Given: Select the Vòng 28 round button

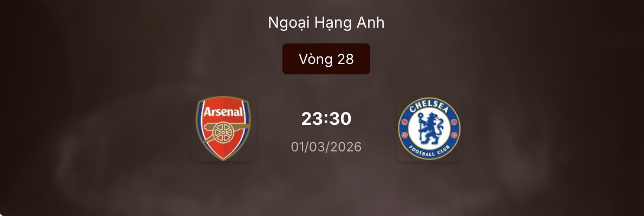Looking at the screenshot, I should (x=326, y=59).
